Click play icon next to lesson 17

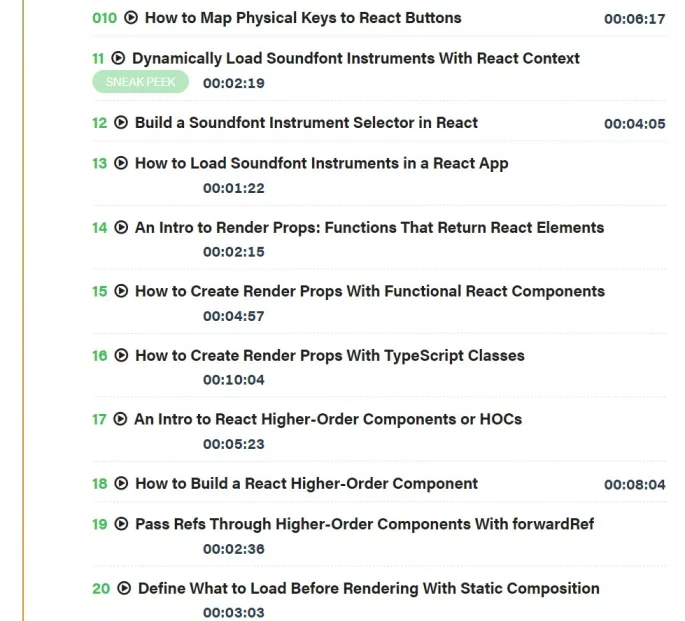click(120, 419)
